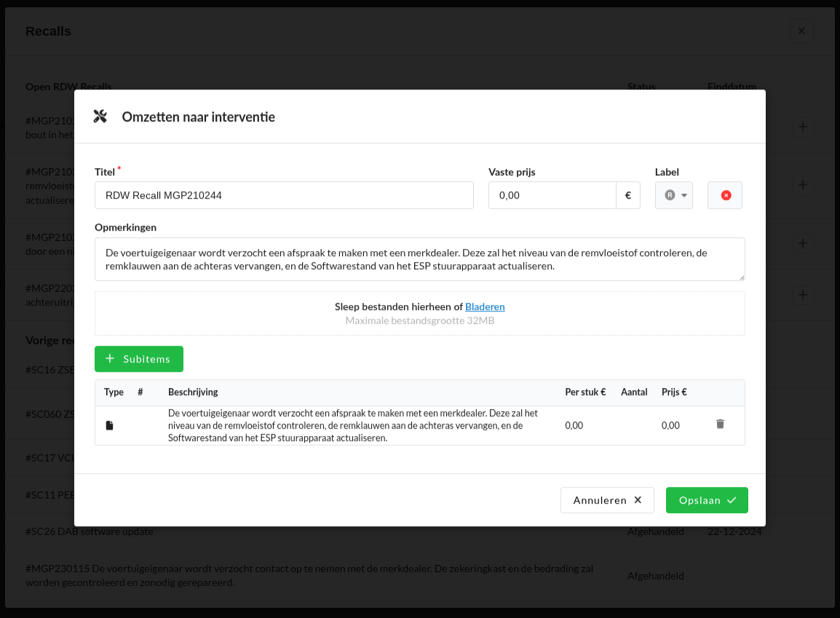This screenshot has height=618, width=840.
Task: Click the Vaste prijs input field
Action: [x=552, y=195]
